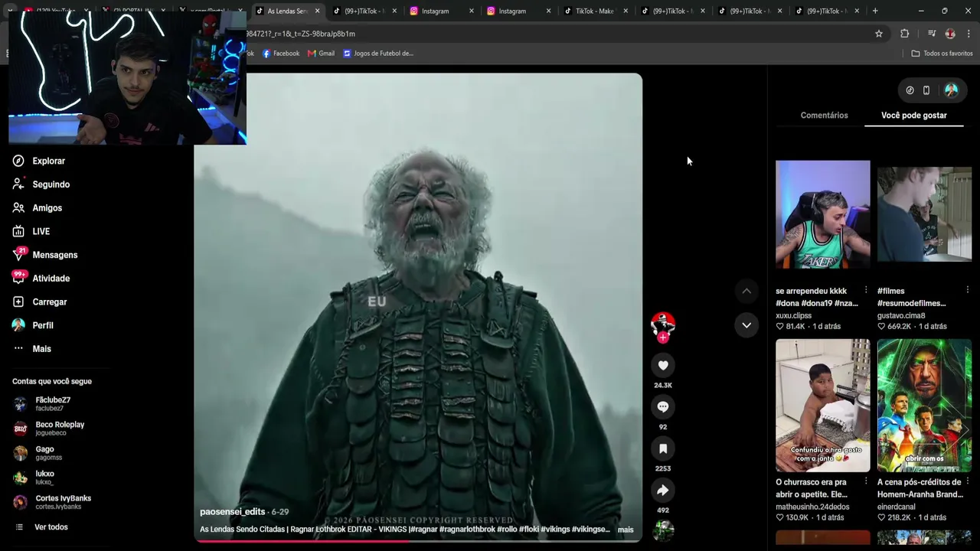Open the browser extensions puzzle icon
The image size is (980, 551).
(905, 34)
